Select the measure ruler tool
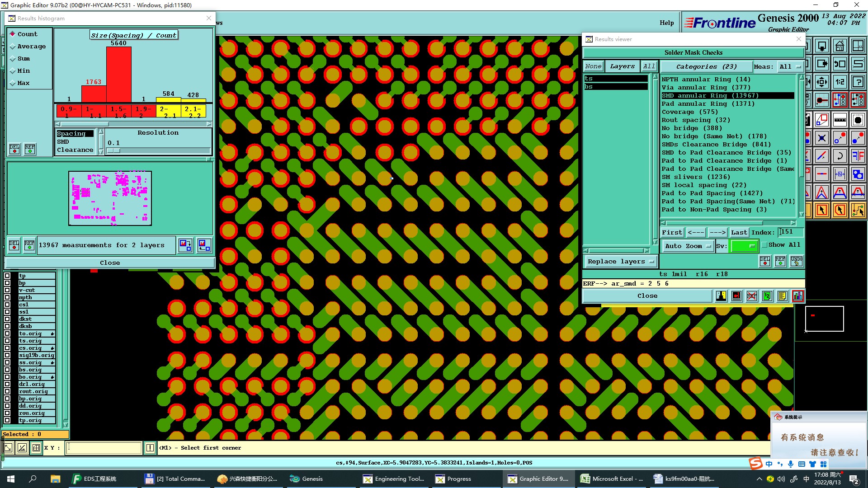This screenshot has height=488, width=868. (840, 120)
